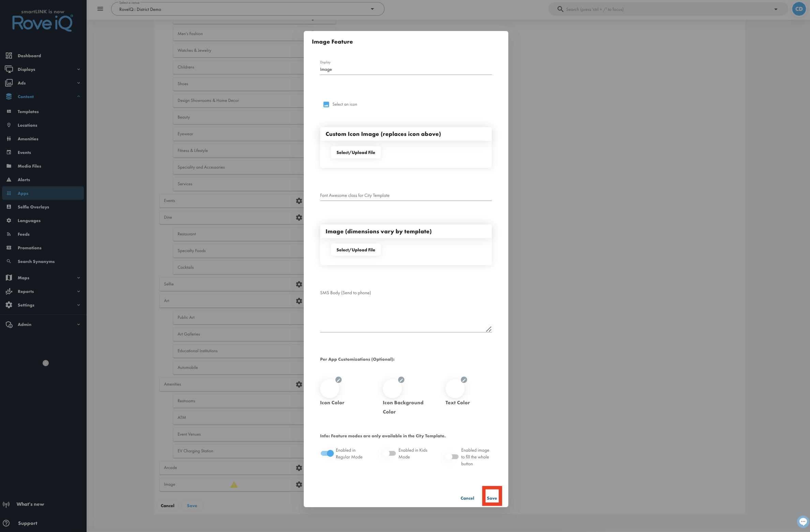Image resolution: width=810 pixels, height=532 pixels.
Task: Toggle image to fill whole button
Action: point(452,457)
